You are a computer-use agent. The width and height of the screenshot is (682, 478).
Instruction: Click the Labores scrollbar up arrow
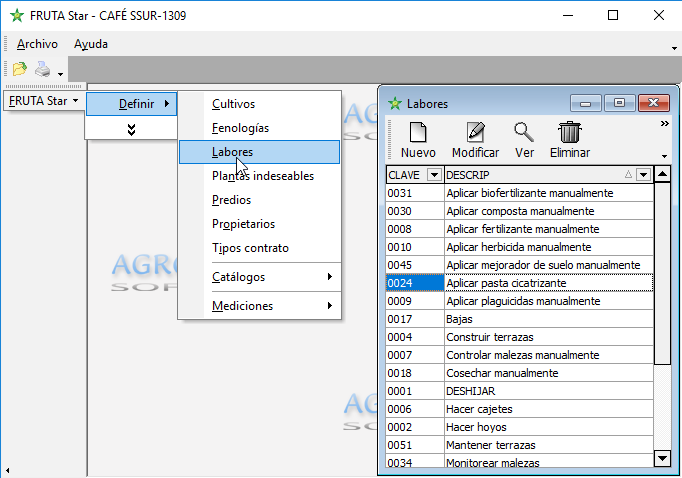coord(662,174)
